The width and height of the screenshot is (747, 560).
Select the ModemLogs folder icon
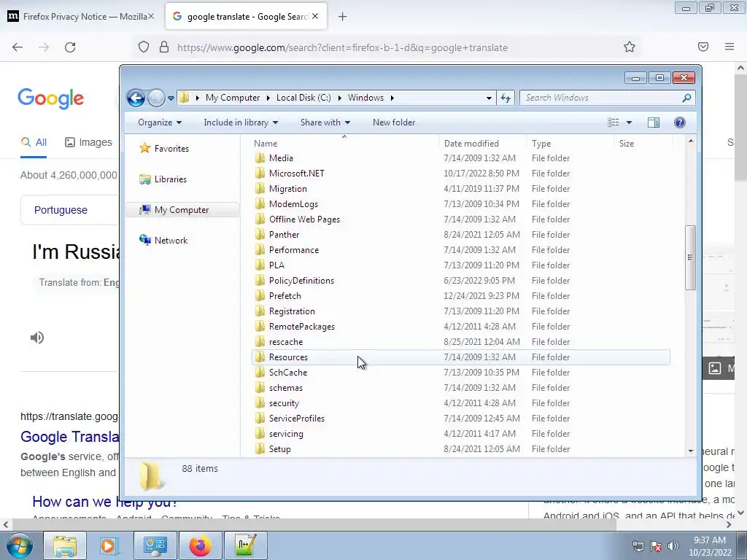260,204
